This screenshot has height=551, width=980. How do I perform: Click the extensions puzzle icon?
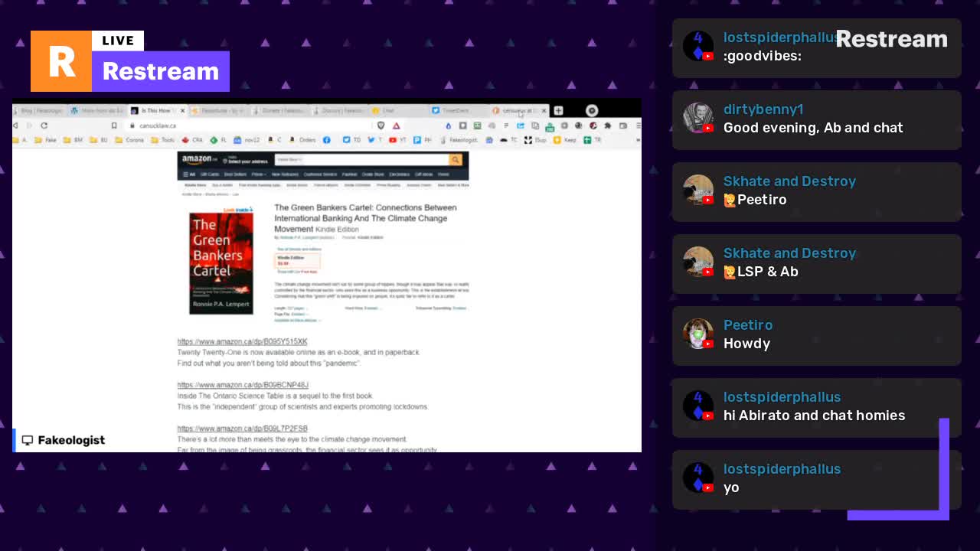[607, 126]
